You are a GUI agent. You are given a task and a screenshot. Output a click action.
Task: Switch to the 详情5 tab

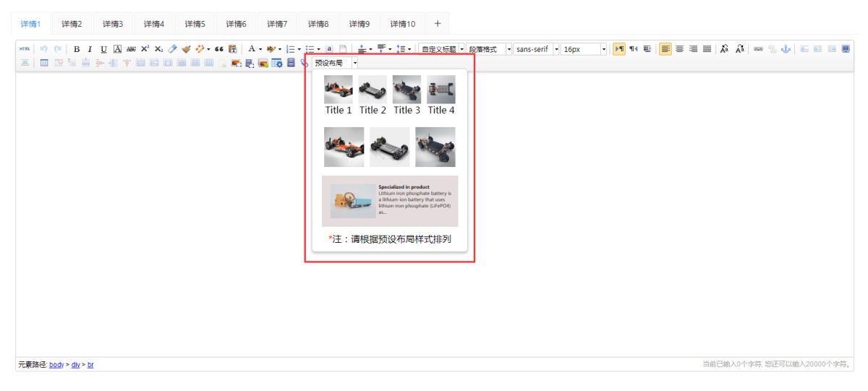[x=195, y=24]
